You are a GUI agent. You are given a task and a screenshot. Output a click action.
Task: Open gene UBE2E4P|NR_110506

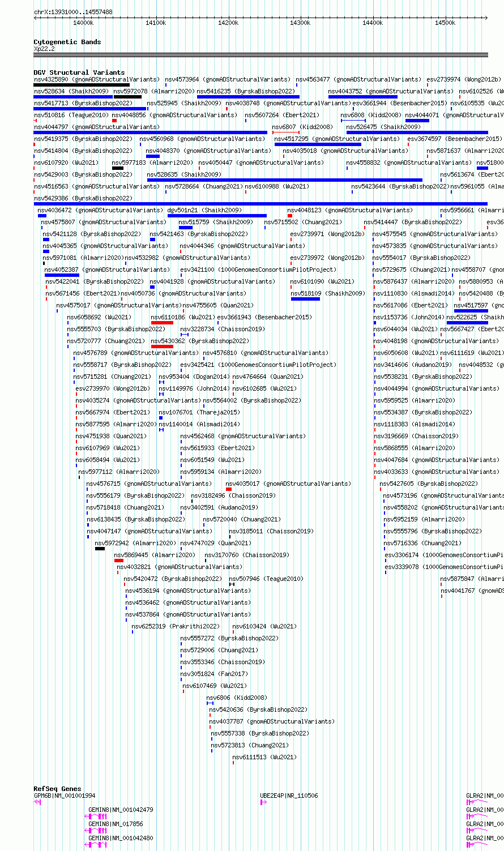[289, 796]
